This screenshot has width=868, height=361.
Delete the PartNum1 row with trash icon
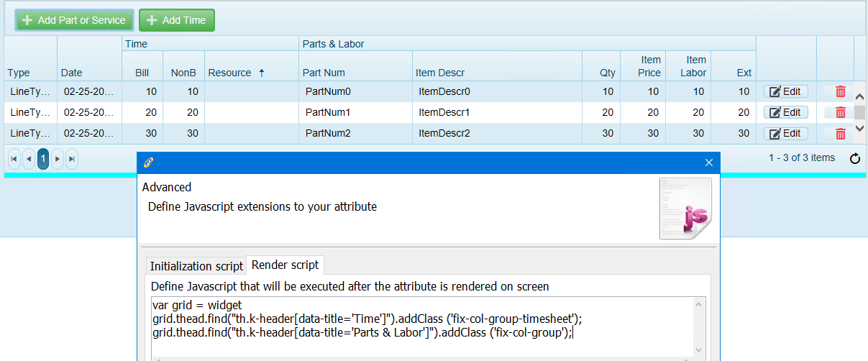[840, 112]
